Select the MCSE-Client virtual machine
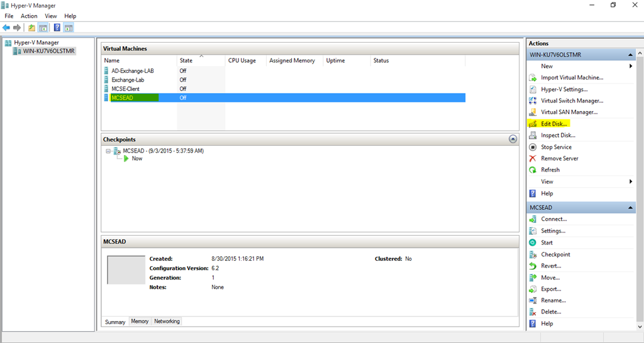Screen dimensions: 644x343 pos(125,89)
